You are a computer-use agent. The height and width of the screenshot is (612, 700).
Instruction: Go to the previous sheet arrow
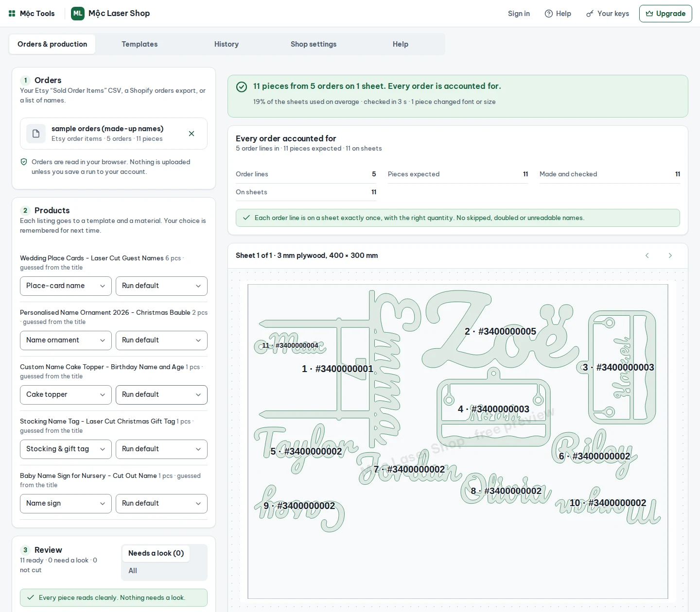647,255
